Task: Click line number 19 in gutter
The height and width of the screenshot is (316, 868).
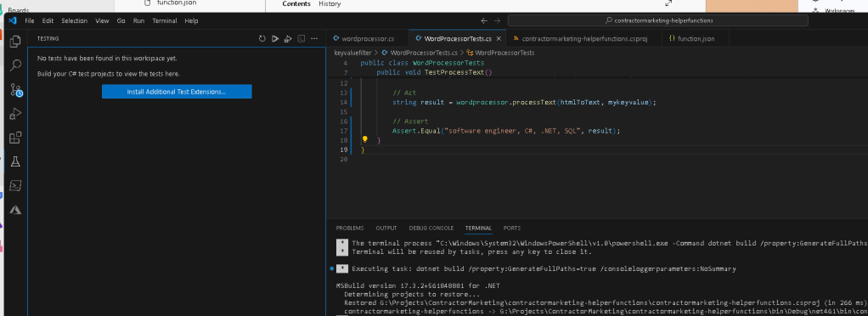Action: pyautogui.click(x=344, y=150)
